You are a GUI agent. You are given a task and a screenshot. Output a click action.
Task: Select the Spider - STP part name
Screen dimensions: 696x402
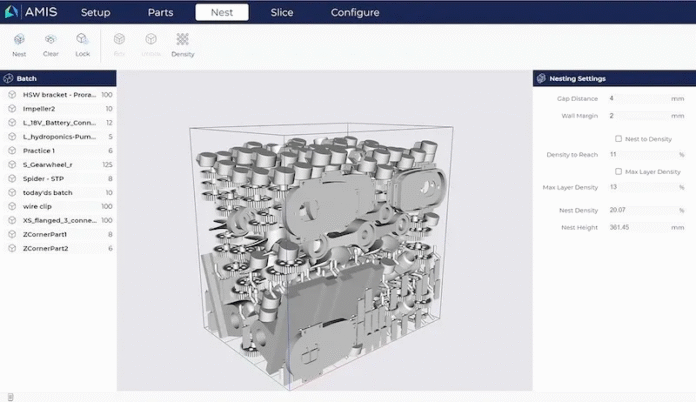43,178
